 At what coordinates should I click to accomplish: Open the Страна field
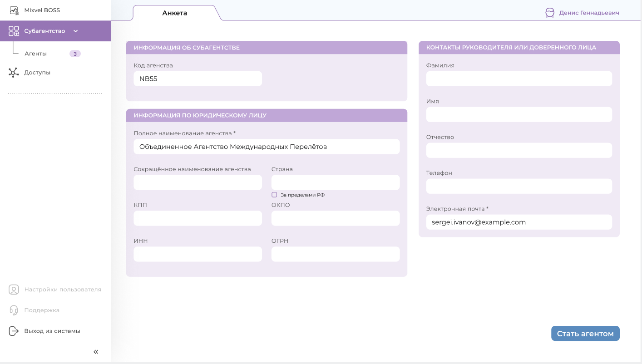[x=336, y=182]
